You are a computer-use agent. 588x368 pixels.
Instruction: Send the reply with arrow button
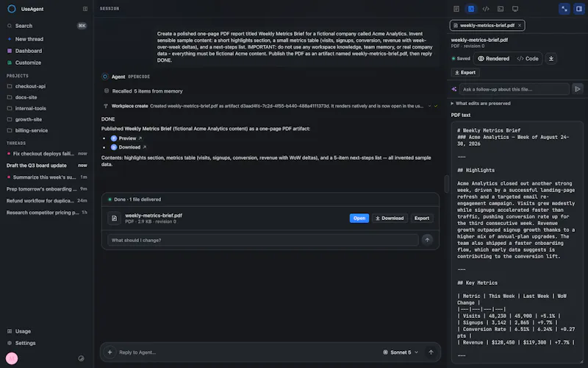coord(431,353)
